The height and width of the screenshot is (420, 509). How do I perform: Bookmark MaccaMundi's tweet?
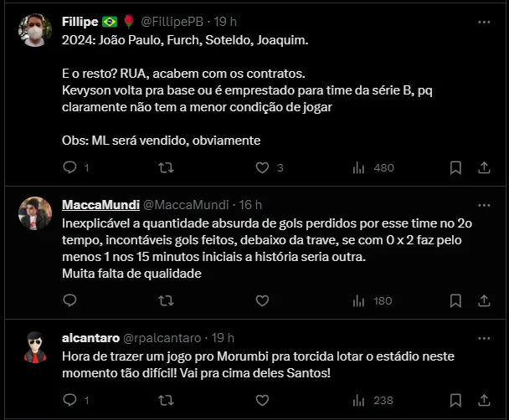[x=455, y=300]
